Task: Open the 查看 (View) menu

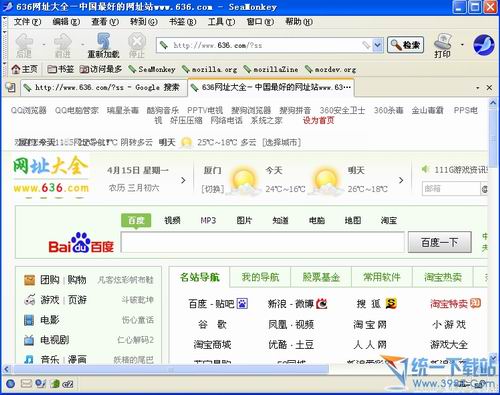Action: click(105, 22)
